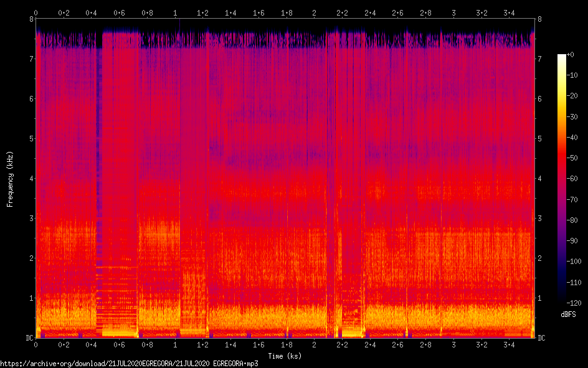This screenshot has width=588, height=368.
Task: Click the 'Time (ks)' axis label
Action: [x=285, y=356]
